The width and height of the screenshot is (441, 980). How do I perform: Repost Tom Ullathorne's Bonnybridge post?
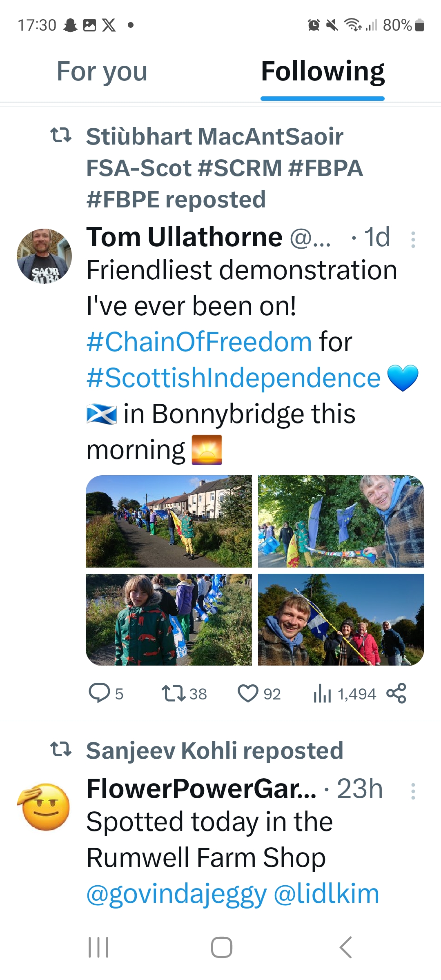[x=174, y=693]
